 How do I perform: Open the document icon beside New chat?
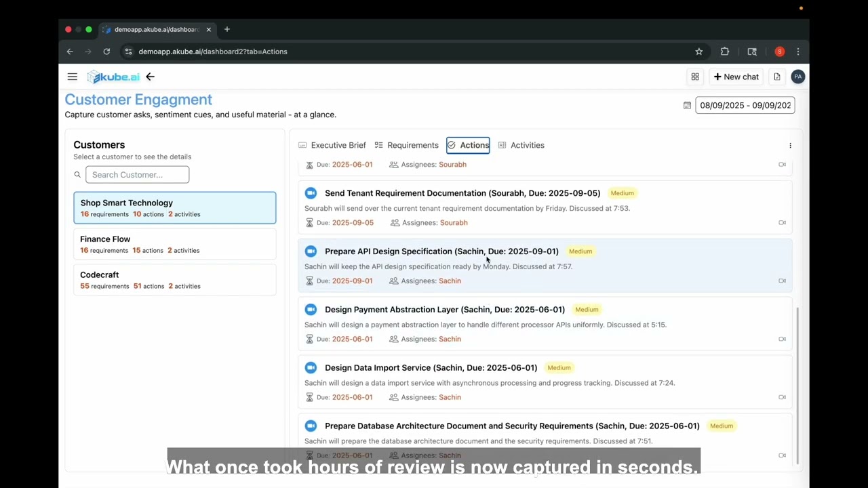pos(777,77)
